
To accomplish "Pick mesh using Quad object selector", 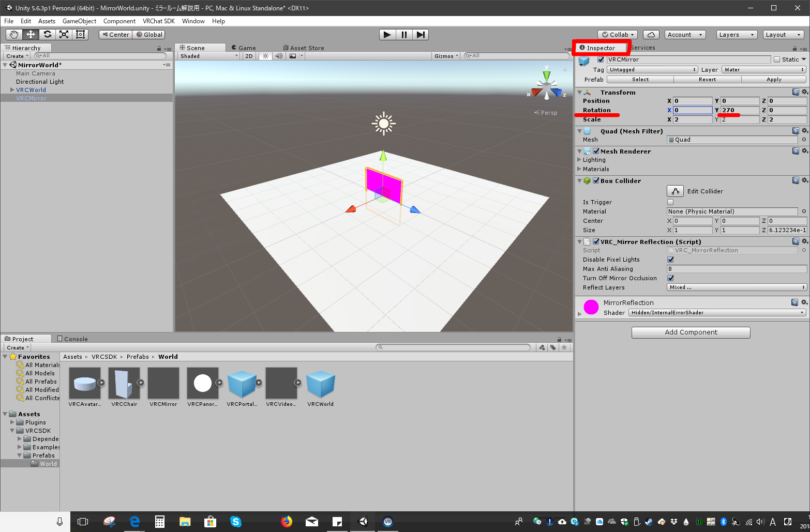I will pos(804,140).
